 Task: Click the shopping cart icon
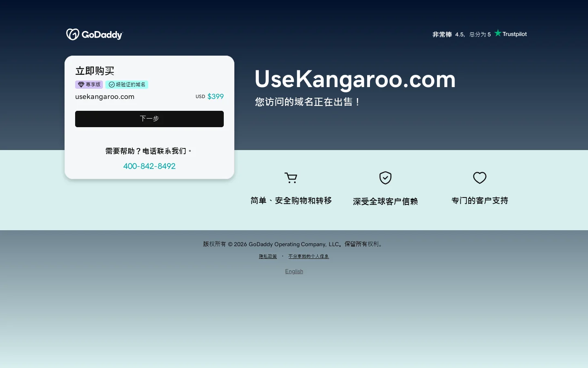click(x=291, y=178)
